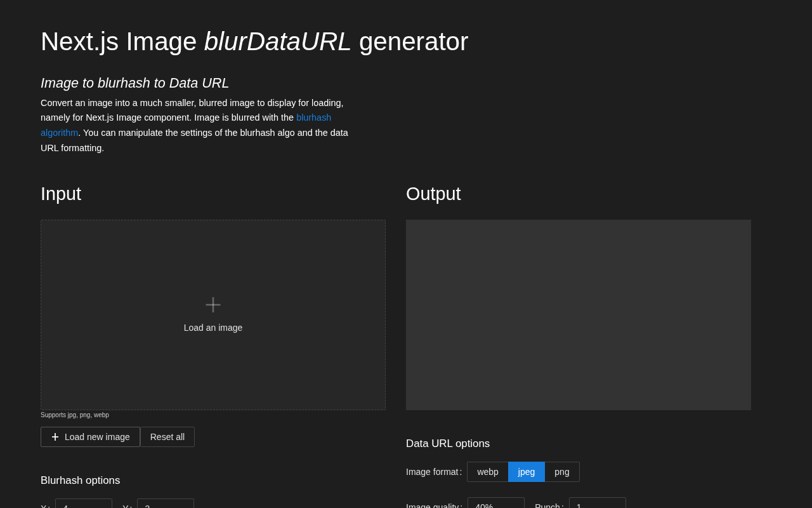
Task: Click the "Blurhash options" section heading
Action: (80, 481)
